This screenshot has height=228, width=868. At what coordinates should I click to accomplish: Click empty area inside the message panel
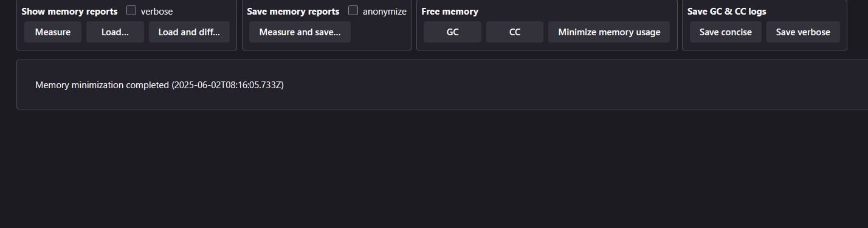547,85
